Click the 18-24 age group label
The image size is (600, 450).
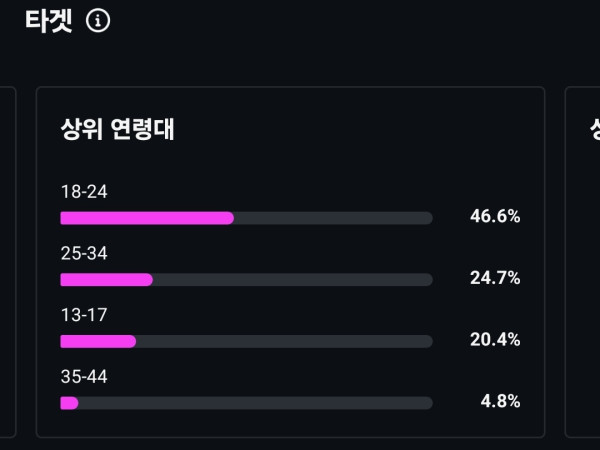84,192
